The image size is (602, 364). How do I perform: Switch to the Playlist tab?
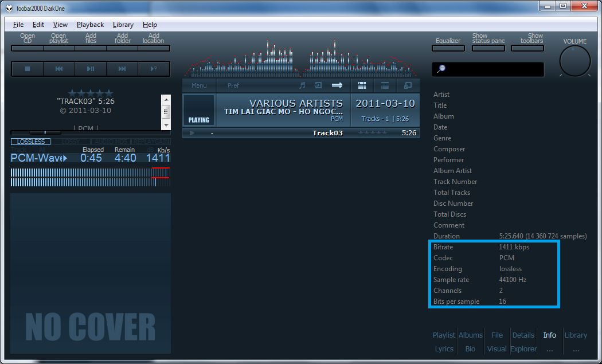[444, 335]
